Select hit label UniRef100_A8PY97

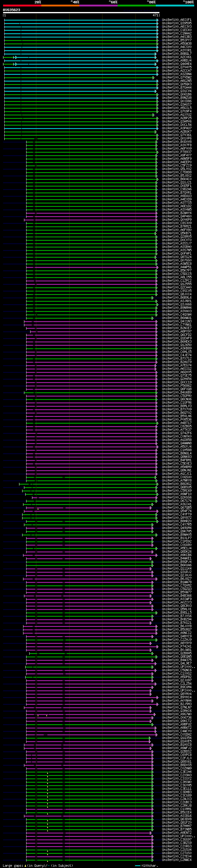pyautogui.click(x=176, y=332)
